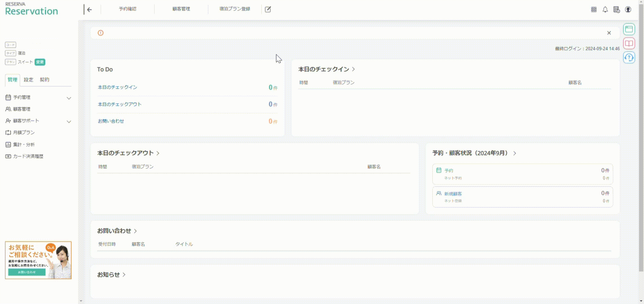
Task: Open the To Do 本日のチェックアウト link
Action: [x=120, y=104]
